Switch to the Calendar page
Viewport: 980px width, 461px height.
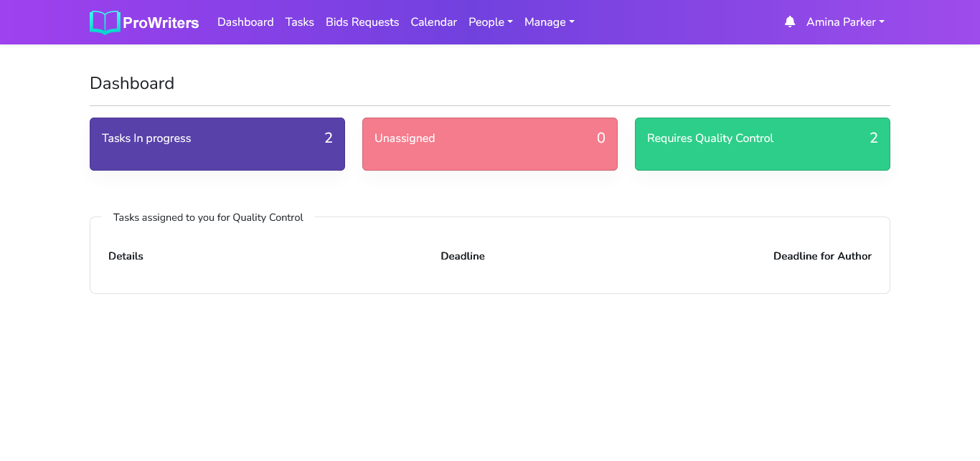pyautogui.click(x=434, y=22)
